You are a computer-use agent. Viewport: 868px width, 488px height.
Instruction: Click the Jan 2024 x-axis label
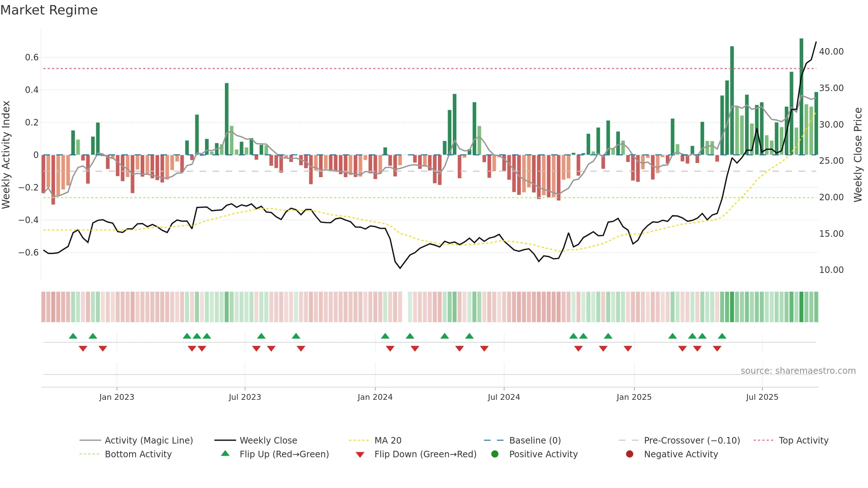coord(375,397)
